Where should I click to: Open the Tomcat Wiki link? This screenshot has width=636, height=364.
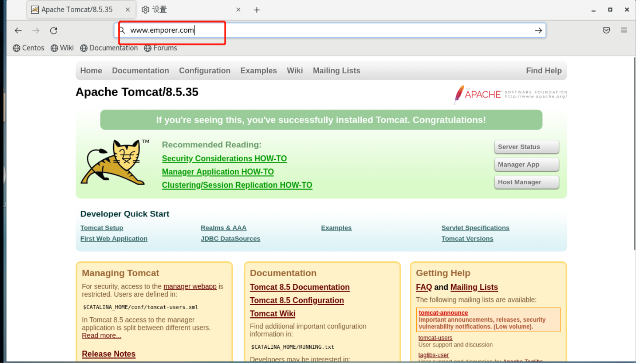pyautogui.click(x=273, y=314)
